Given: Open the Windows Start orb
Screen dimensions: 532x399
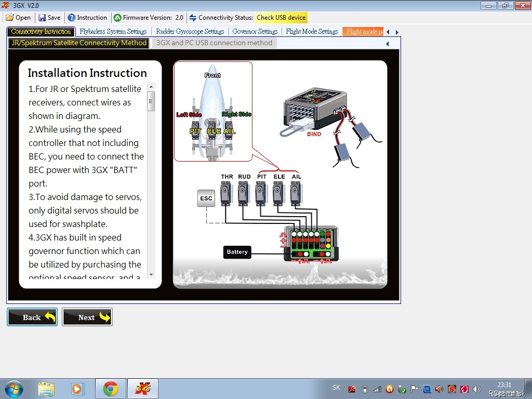Looking at the screenshot, I should pos(14,389).
